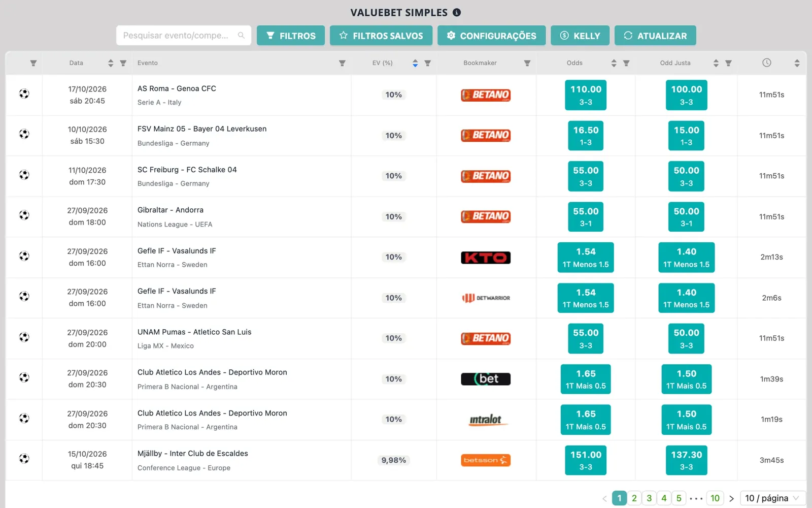Screen dimensions: 812x508
Task: Click the 16.50 1-3 odds for Mainz
Action: 586,136
